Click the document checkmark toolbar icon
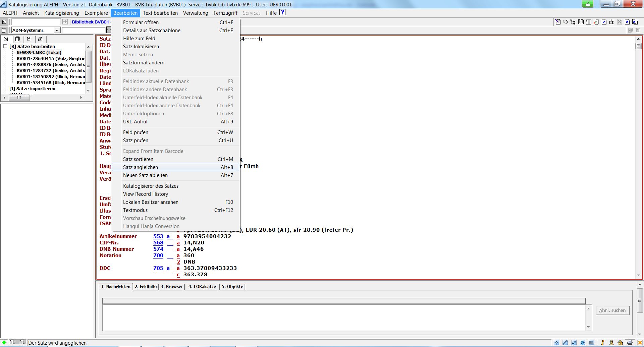This screenshot has height=347, width=644. 604,22
